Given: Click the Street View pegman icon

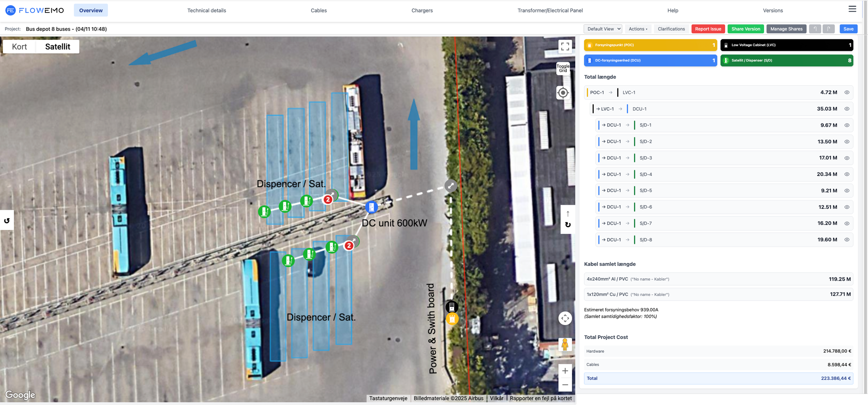Looking at the screenshot, I should [x=565, y=345].
